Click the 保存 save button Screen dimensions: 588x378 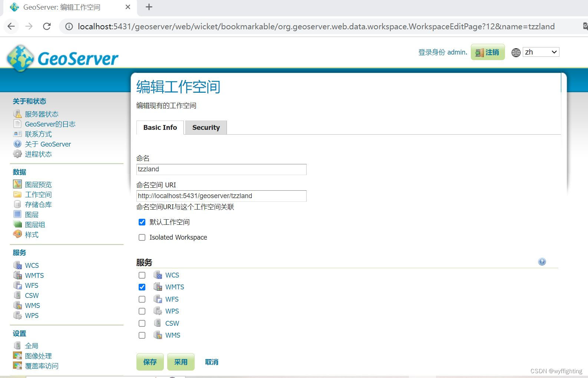click(x=150, y=362)
